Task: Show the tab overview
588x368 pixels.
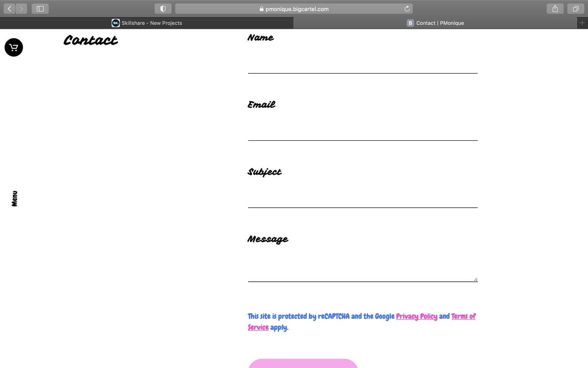Action: (x=576, y=8)
